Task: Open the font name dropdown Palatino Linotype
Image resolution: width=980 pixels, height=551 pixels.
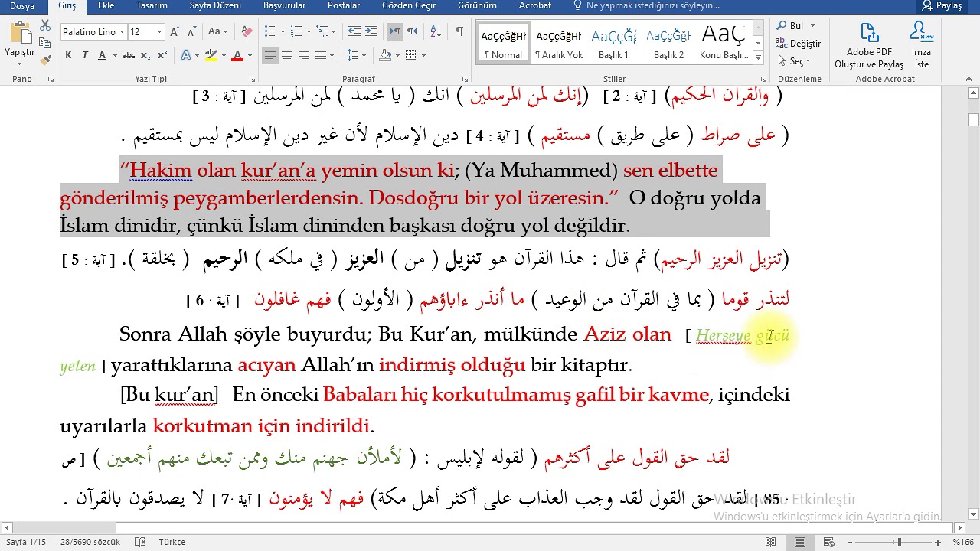Action: click(121, 32)
